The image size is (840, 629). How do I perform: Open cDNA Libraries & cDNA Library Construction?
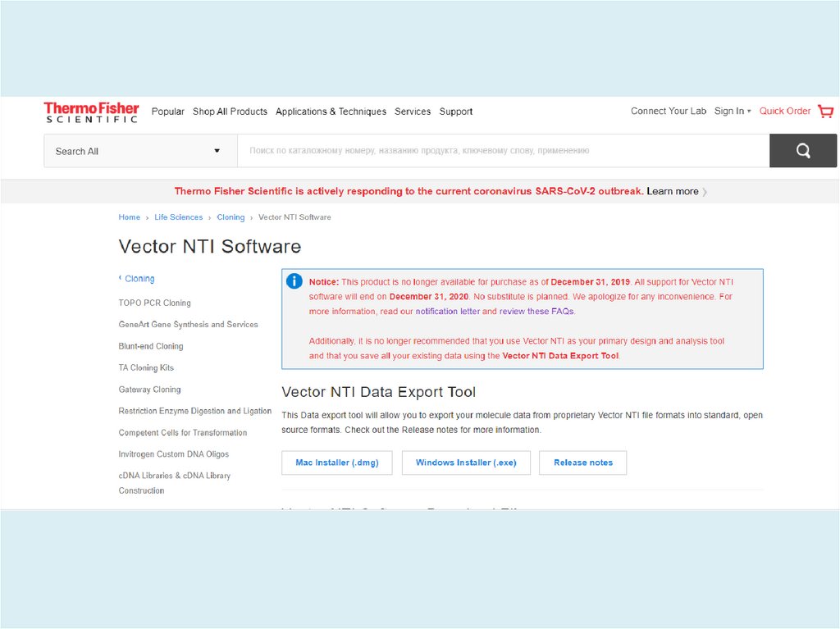[174, 483]
